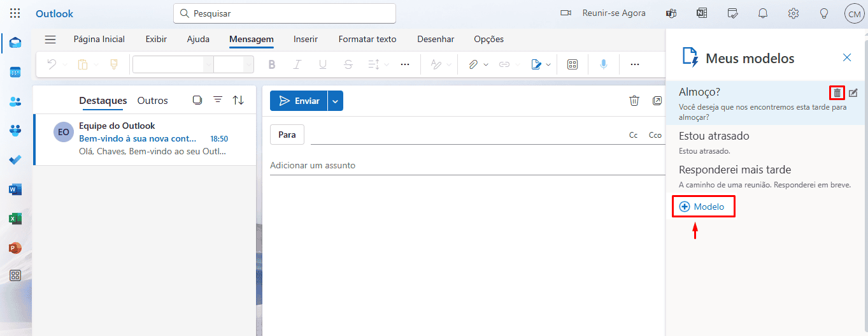Image resolution: width=868 pixels, height=336 pixels.
Task: Toggle Italic formatting
Action: point(297,64)
